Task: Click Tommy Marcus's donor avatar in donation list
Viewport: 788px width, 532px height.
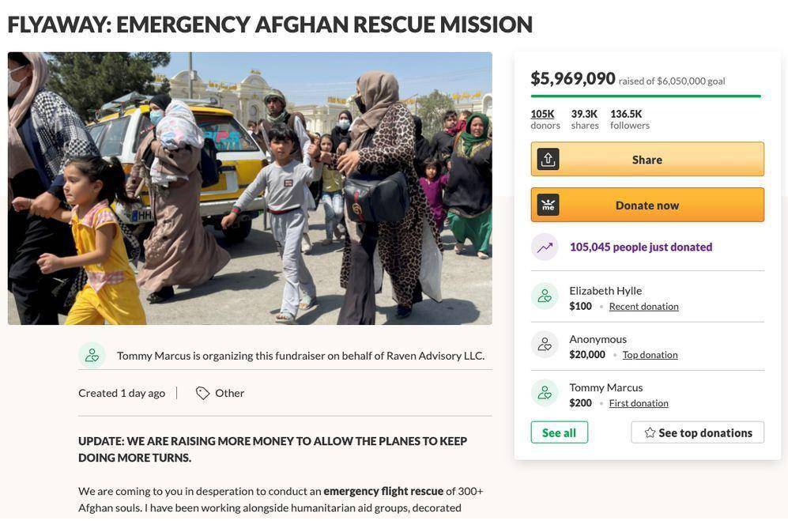Action: pyautogui.click(x=545, y=393)
